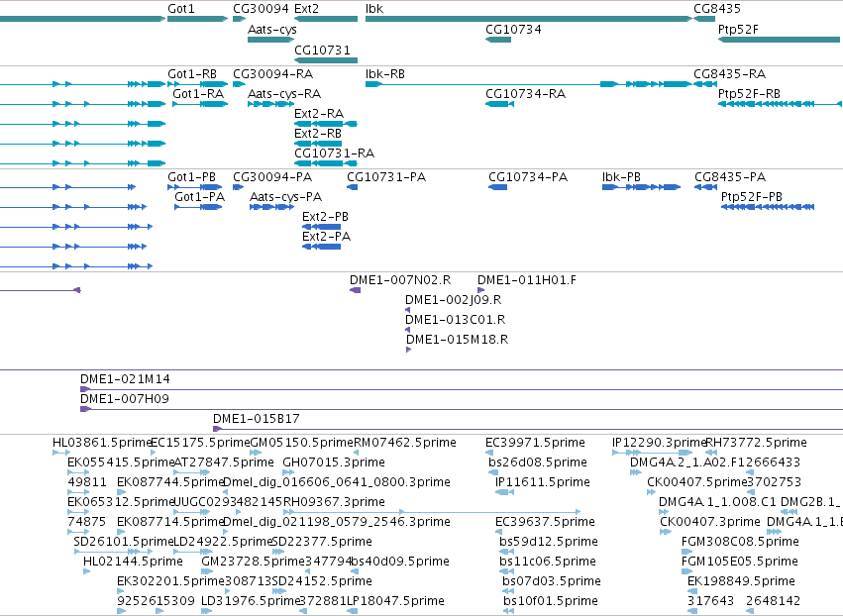Click EST EK198849.5prime
This screenshot has width=843, height=616.
(x=741, y=581)
